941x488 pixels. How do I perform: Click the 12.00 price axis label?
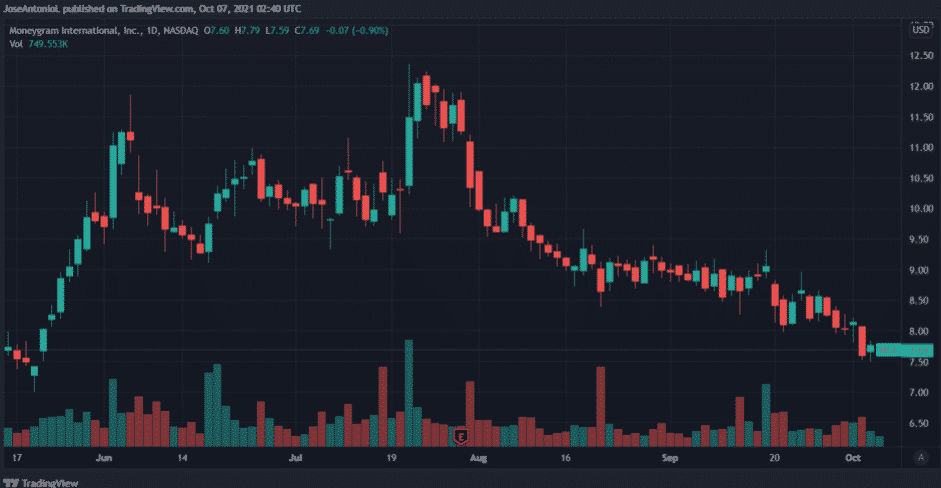(921, 86)
